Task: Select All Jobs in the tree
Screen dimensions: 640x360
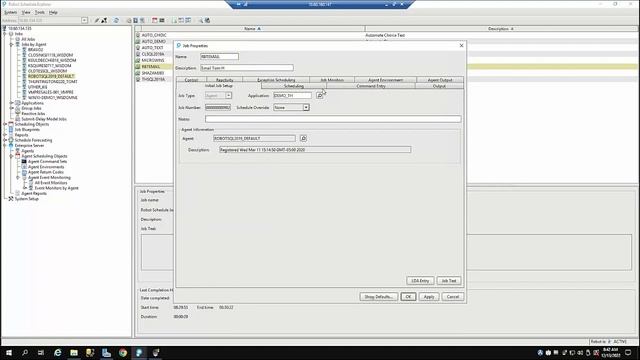Action: click(28, 39)
